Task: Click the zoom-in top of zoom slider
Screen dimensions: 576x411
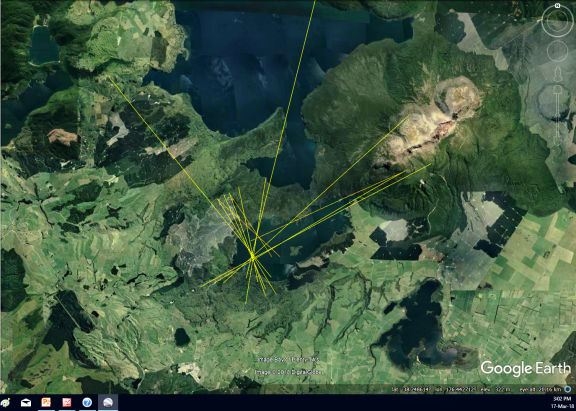Action: point(557,91)
